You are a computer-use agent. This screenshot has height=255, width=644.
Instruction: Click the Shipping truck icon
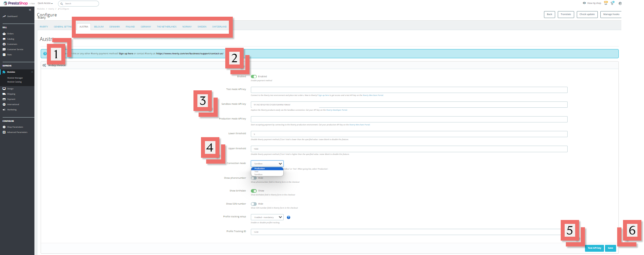click(4, 94)
